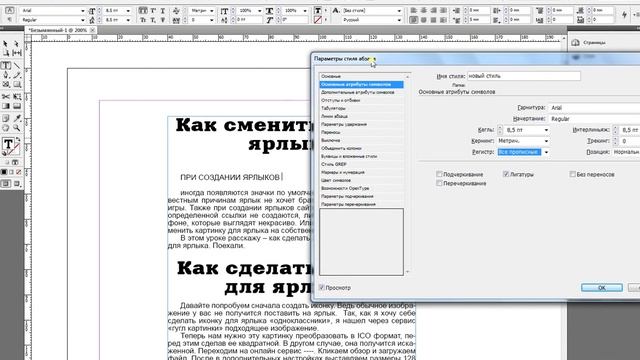Select the Rectangle shape tool
The height and width of the screenshot is (360, 640).
[17, 84]
